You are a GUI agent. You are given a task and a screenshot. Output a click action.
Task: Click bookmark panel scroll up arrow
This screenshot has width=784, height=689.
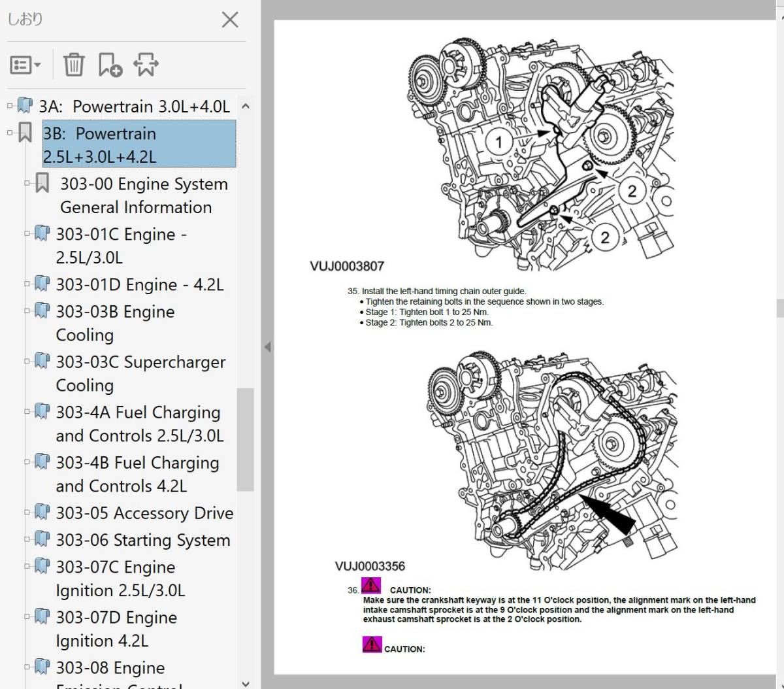(x=245, y=105)
